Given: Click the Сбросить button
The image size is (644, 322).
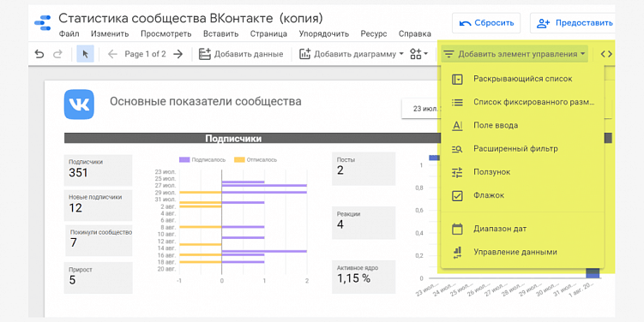Looking at the screenshot, I should [x=486, y=23].
